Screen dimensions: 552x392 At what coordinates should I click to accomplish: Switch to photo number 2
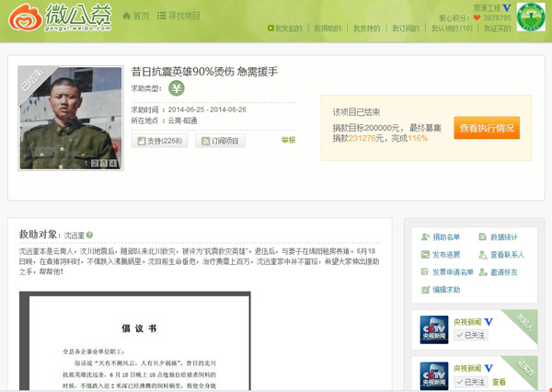coord(95,163)
